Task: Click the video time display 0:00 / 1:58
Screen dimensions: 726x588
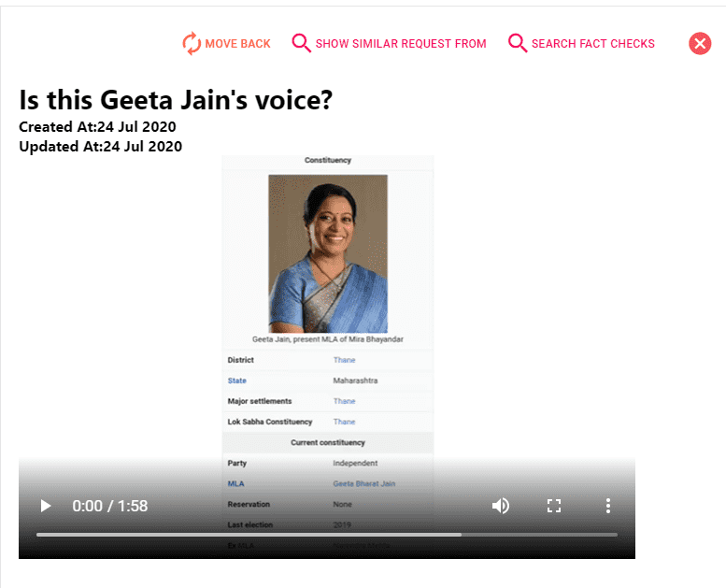Action: (x=109, y=506)
